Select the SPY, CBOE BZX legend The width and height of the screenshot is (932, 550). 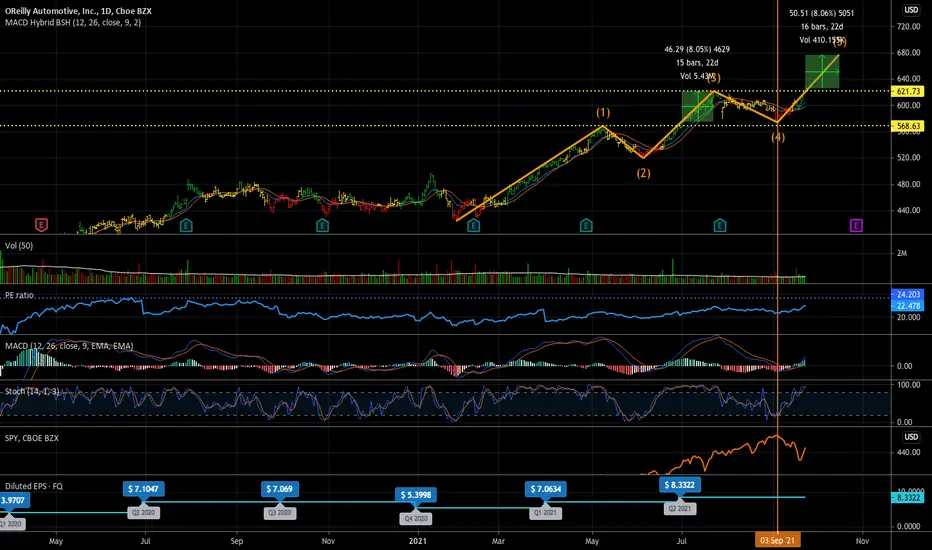pos(32,438)
